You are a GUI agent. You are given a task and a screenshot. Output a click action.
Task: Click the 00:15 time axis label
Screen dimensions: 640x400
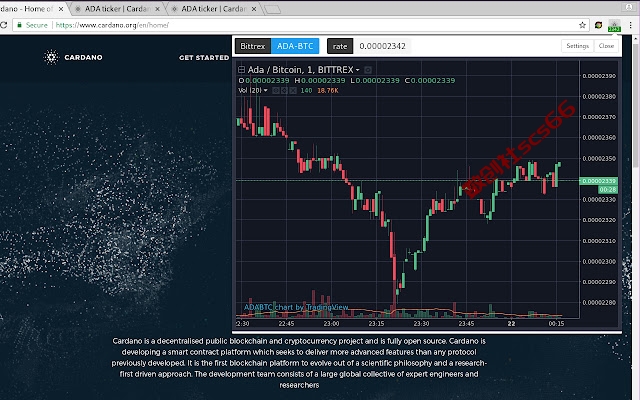(556, 324)
